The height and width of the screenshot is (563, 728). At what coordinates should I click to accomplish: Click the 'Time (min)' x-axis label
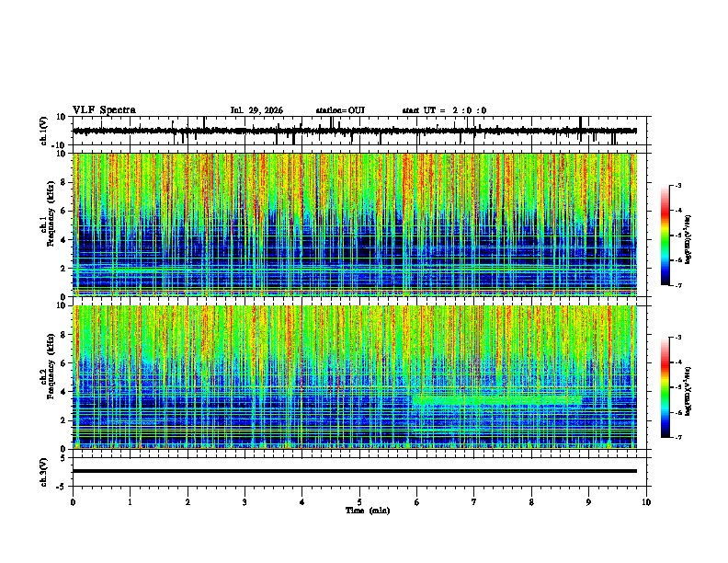tap(368, 511)
